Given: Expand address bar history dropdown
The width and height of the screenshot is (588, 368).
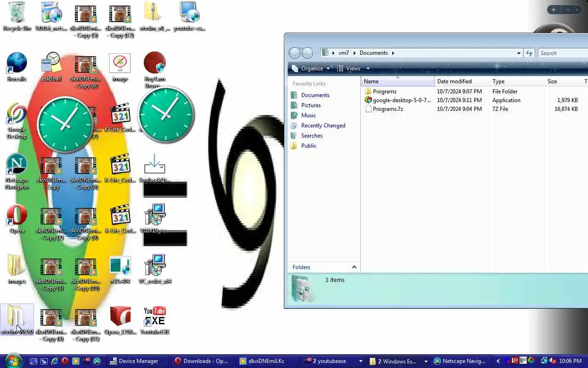Looking at the screenshot, I should point(519,53).
